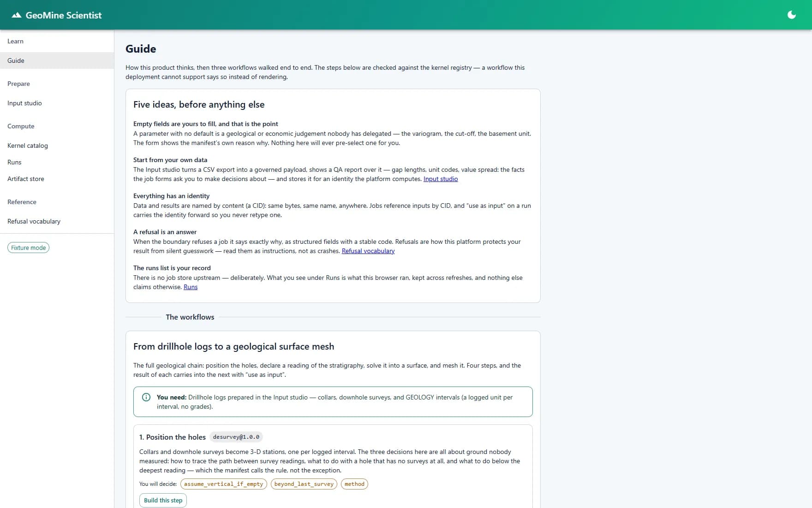The height and width of the screenshot is (508, 812).
Task: Click the desurvey@1.0.0 kernel tag
Action: [236, 437]
